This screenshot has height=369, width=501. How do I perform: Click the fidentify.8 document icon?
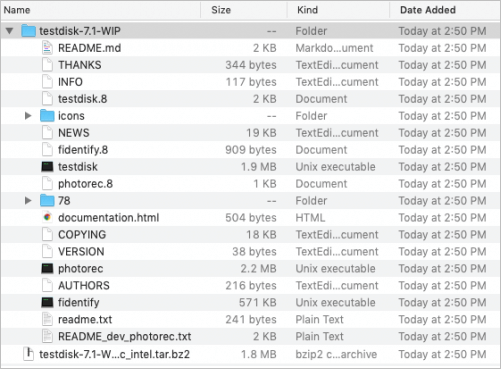click(47, 150)
